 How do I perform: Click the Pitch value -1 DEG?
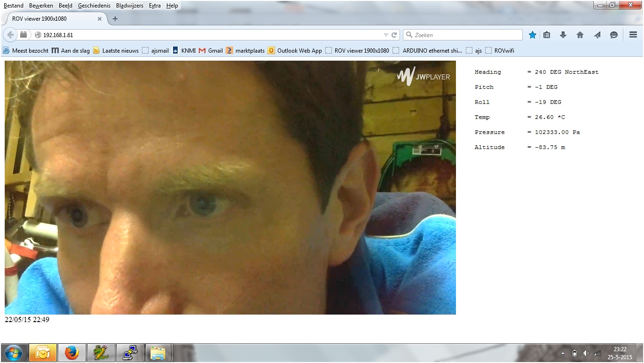coord(546,87)
